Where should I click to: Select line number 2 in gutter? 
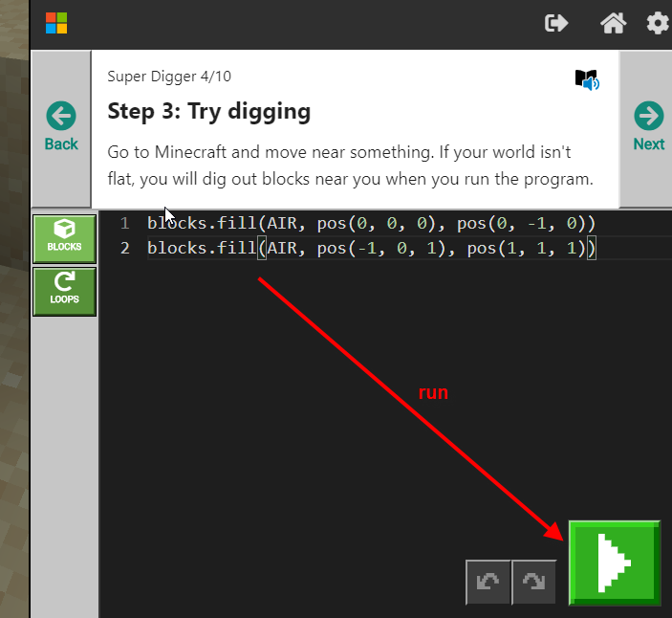(124, 249)
